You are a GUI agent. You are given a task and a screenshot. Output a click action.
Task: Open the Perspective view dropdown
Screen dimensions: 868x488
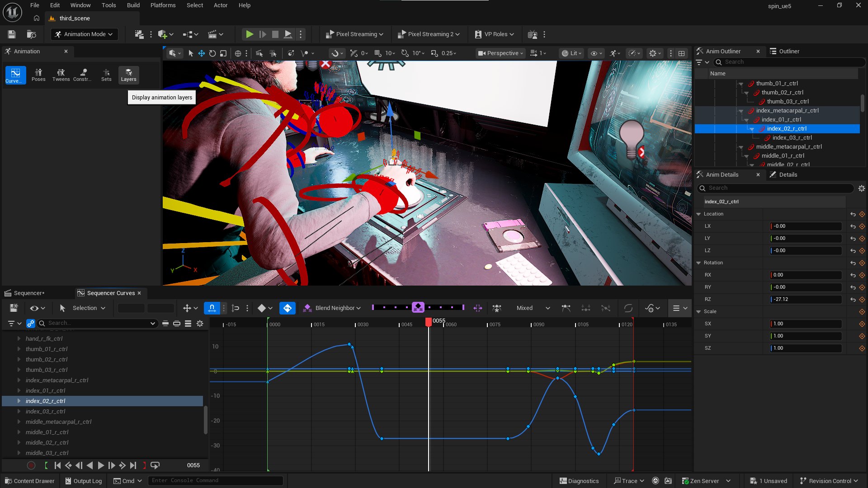point(501,53)
